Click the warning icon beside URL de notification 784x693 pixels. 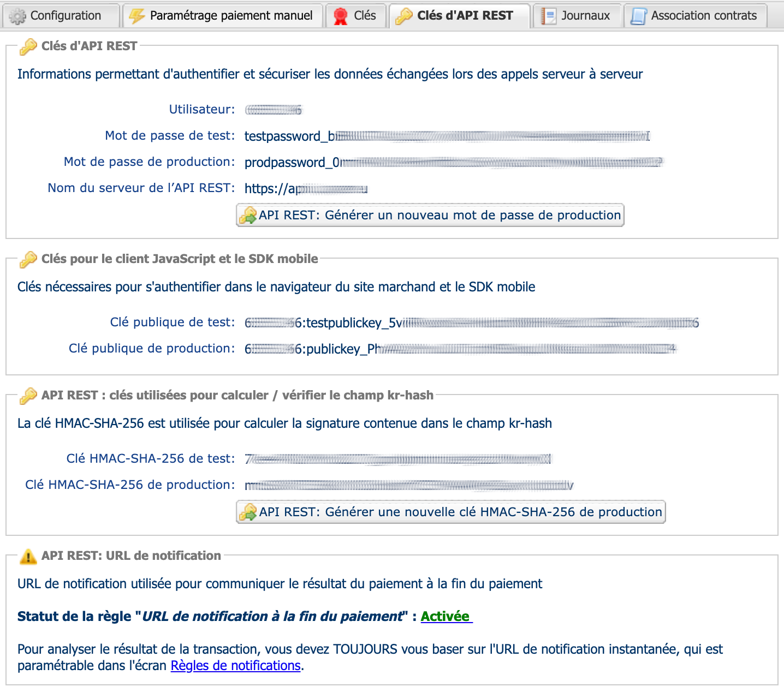pos(28,556)
